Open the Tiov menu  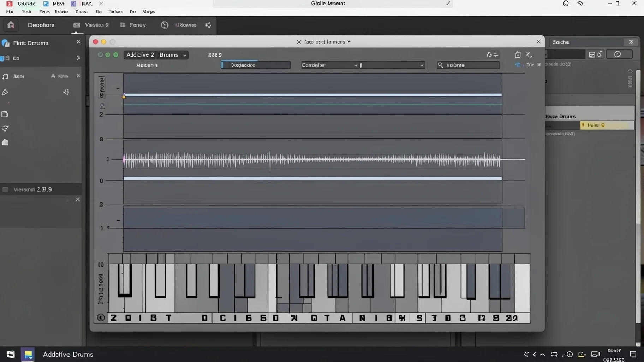coord(26,12)
